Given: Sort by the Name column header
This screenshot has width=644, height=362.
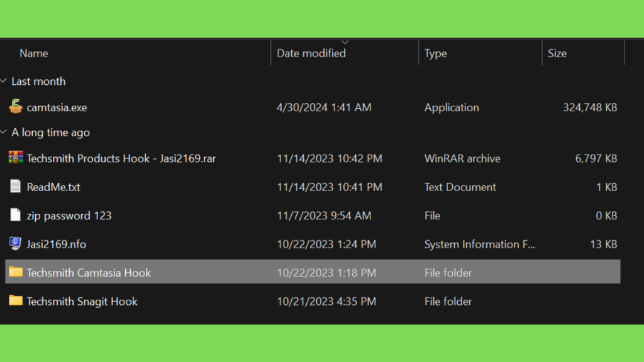Looking at the screenshot, I should [34, 53].
